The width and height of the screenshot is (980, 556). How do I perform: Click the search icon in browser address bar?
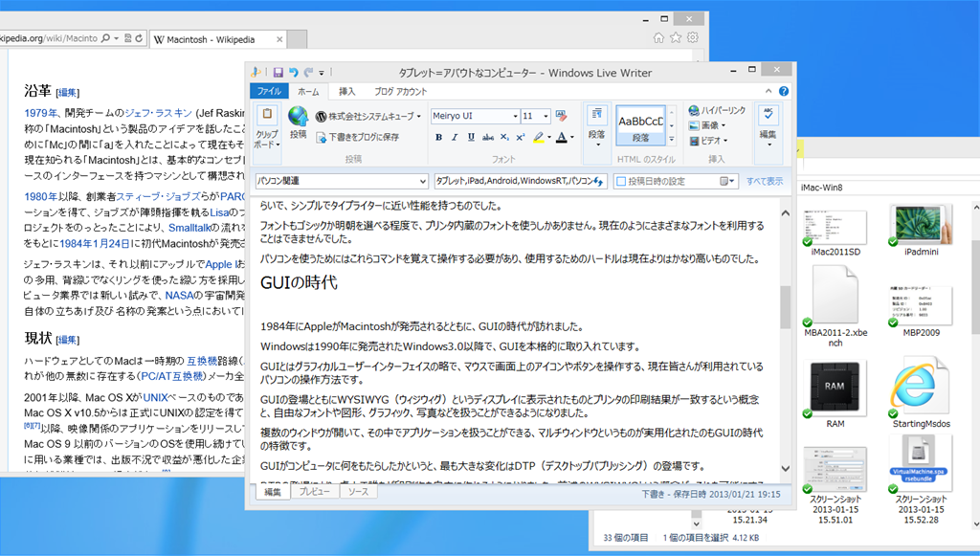[x=105, y=38]
